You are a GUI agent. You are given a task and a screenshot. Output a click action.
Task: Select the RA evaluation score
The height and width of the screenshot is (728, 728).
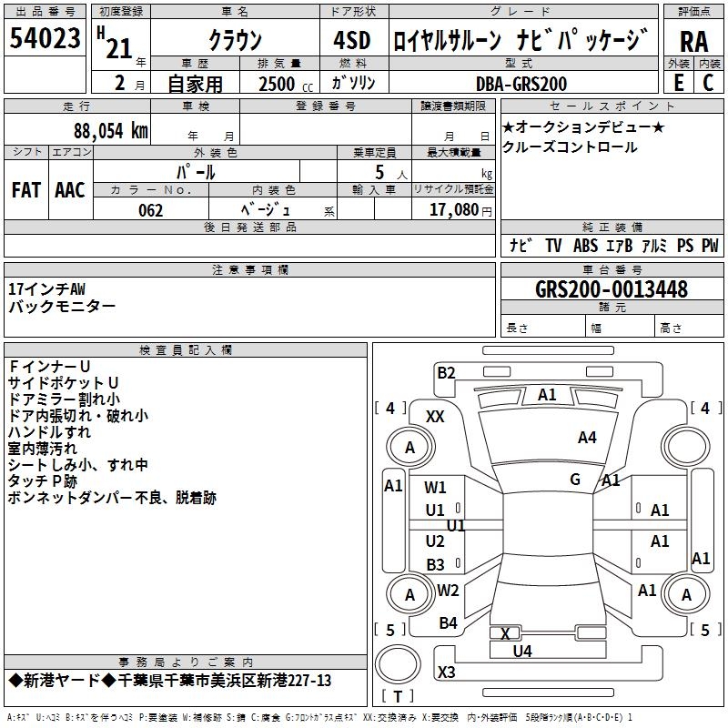[x=693, y=41]
